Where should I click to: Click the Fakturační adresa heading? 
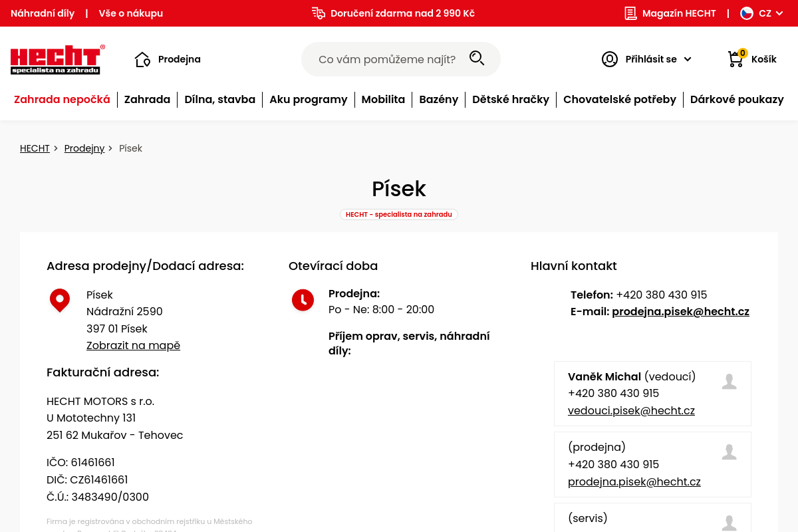point(103,372)
